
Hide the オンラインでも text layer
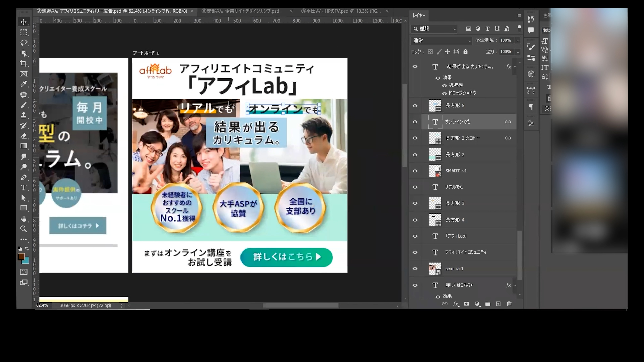click(x=415, y=122)
